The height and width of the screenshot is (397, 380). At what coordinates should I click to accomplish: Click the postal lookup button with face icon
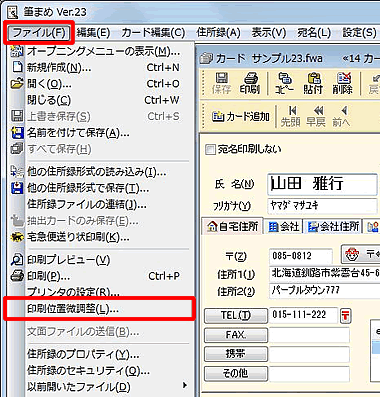pos(361,255)
